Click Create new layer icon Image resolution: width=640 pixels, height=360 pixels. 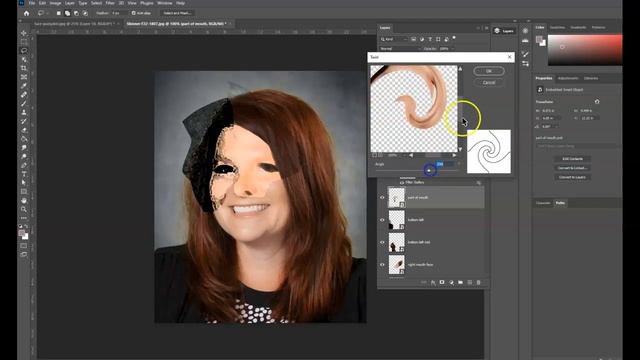(469, 282)
